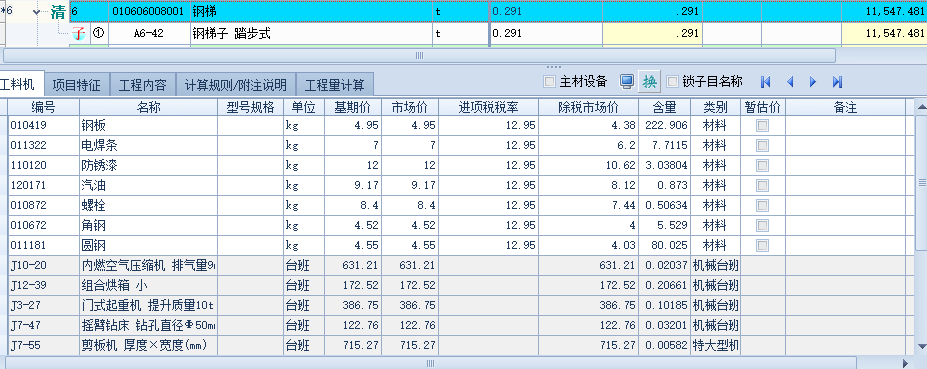Check 暂估价 box for 螺栓

point(763,205)
